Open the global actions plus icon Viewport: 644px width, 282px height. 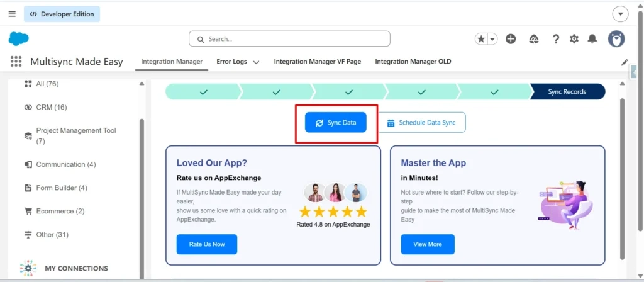(x=511, y=39)
